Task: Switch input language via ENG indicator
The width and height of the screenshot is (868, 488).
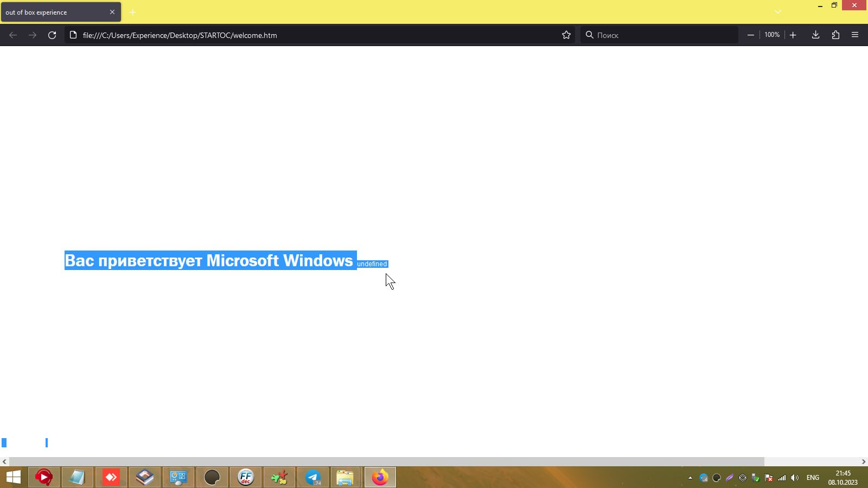Action: tap(813, 478)
